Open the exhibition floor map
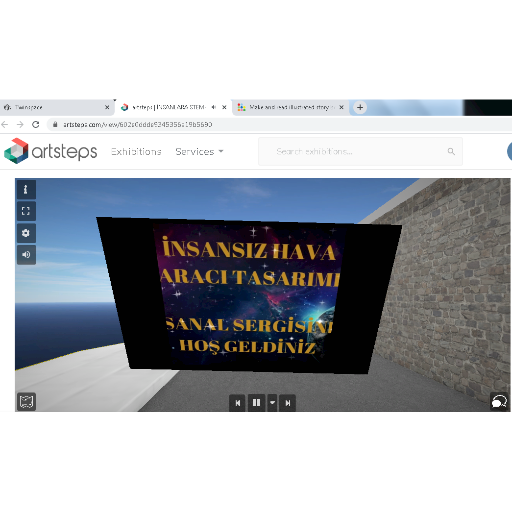The width and height of the screenshot is (512, 512). 26,401
